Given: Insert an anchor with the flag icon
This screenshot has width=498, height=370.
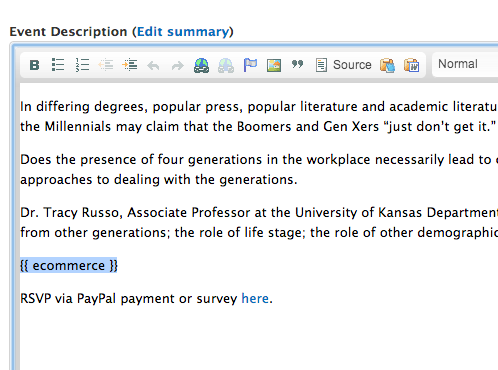Looking at the screenshot, I should pos(250,65).
